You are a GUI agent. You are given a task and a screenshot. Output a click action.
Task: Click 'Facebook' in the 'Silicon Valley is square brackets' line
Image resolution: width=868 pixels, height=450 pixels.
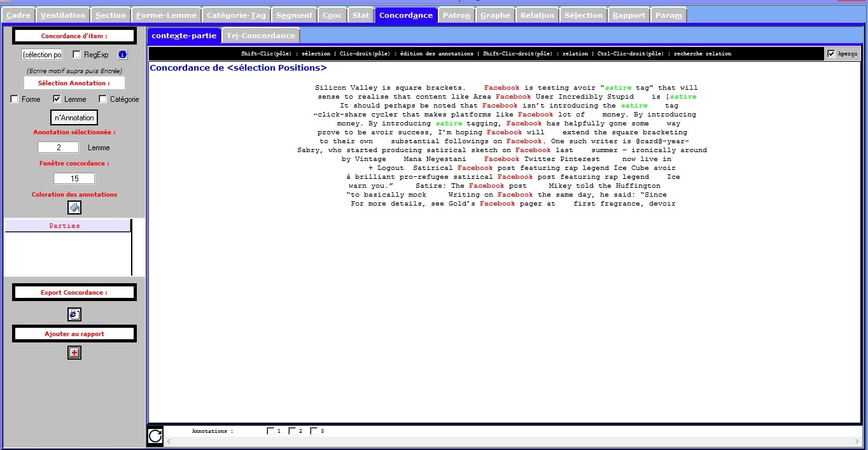pyautogui.click(x=502, y=88)
